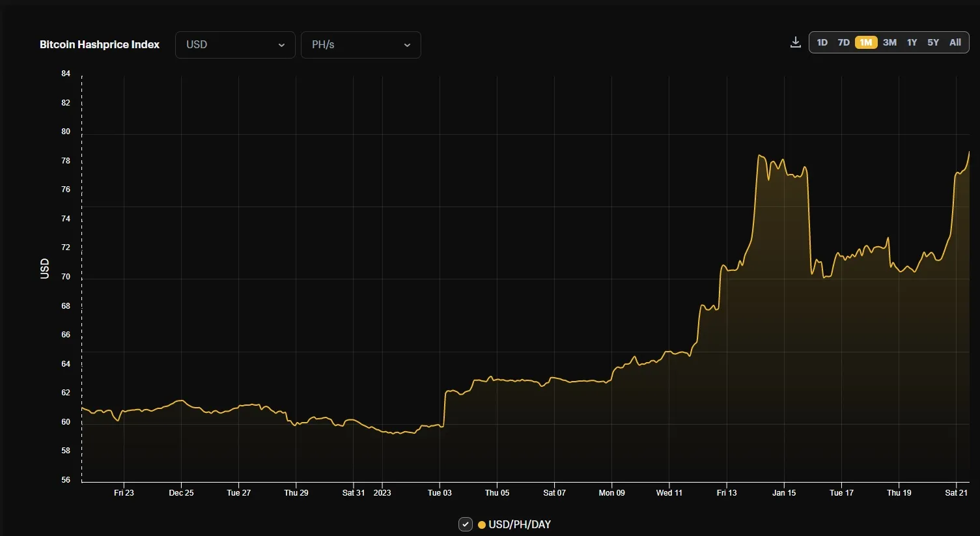Switch to the 3M time range
This screenshot has height=536, width=980.
click(889, 42)
